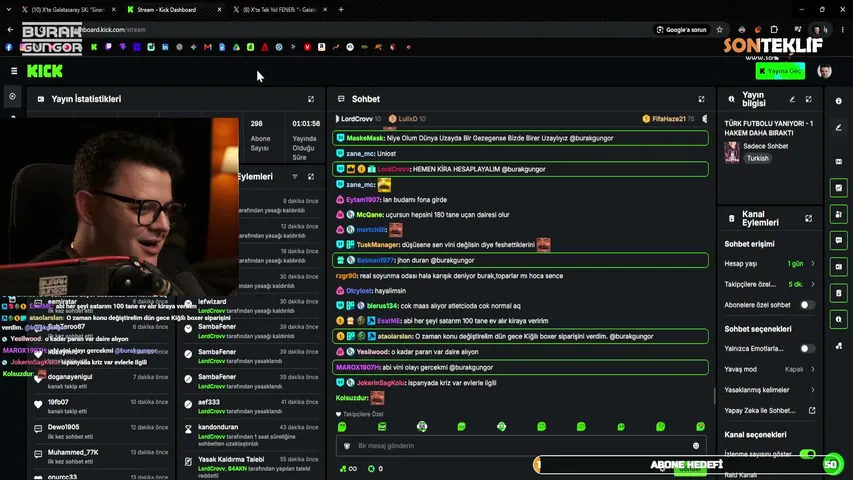Image resolution: width=853 pixels, height=480 pixels.
Task: Click the aef333 ban entry
Action: click(252, 406)
